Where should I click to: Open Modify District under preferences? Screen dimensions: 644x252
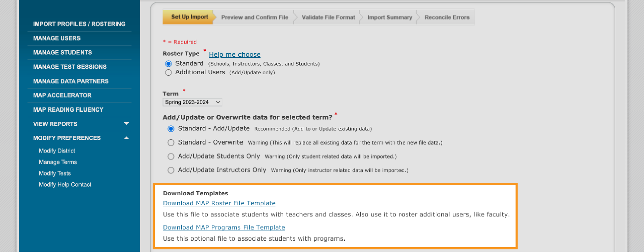click(x=57, y=151)
